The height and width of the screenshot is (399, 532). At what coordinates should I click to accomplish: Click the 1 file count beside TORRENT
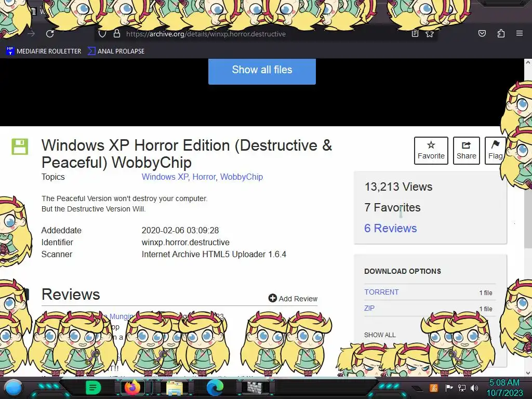tap(486, 293)
